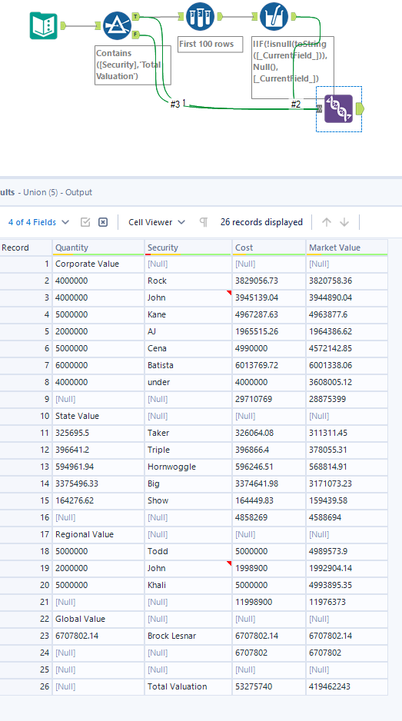This screenshot has height=721, width=402.
Task: Select the Triple security cell
Action: coord(188,450)
